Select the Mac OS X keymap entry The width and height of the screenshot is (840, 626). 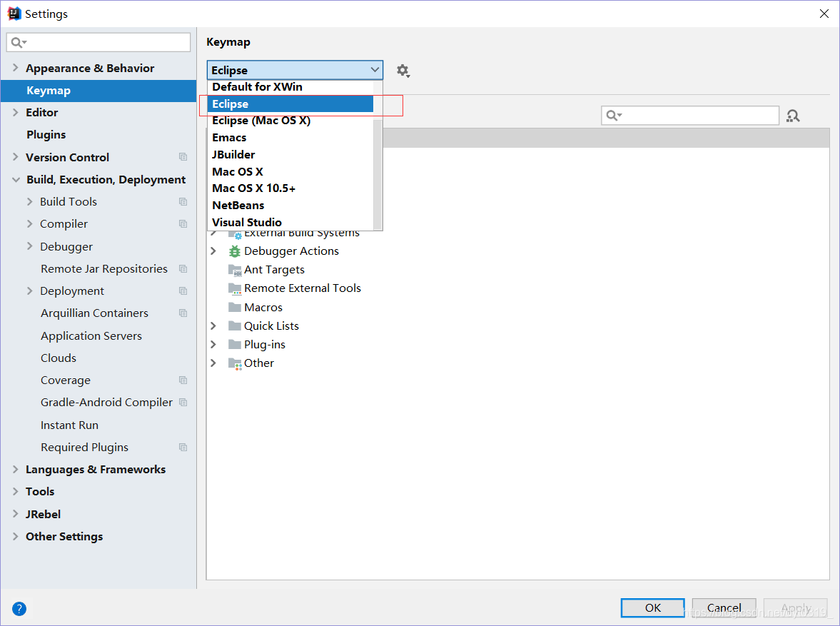tap(290, 171)
